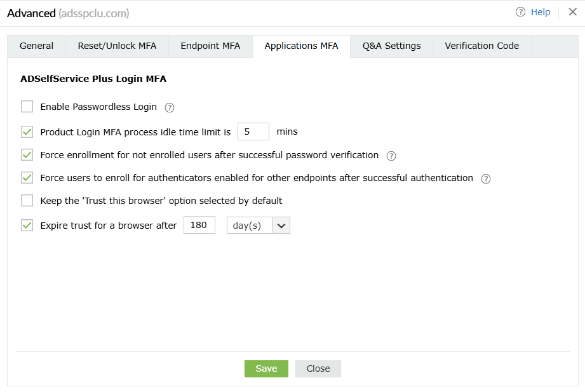The image size is (585, 392).
Task: Close the Advanced dialog with the X icon
Action: pyautogui.click(x=572, y=12)
